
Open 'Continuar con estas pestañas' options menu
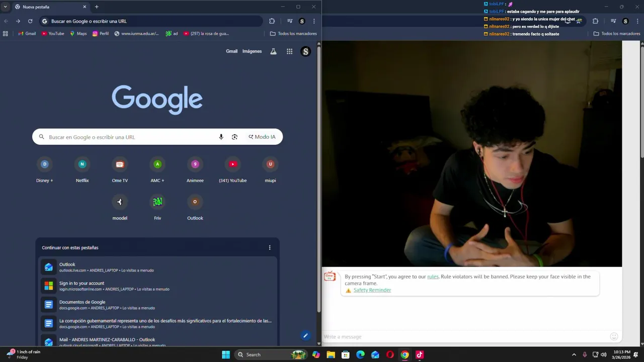[x=270, y=247]
